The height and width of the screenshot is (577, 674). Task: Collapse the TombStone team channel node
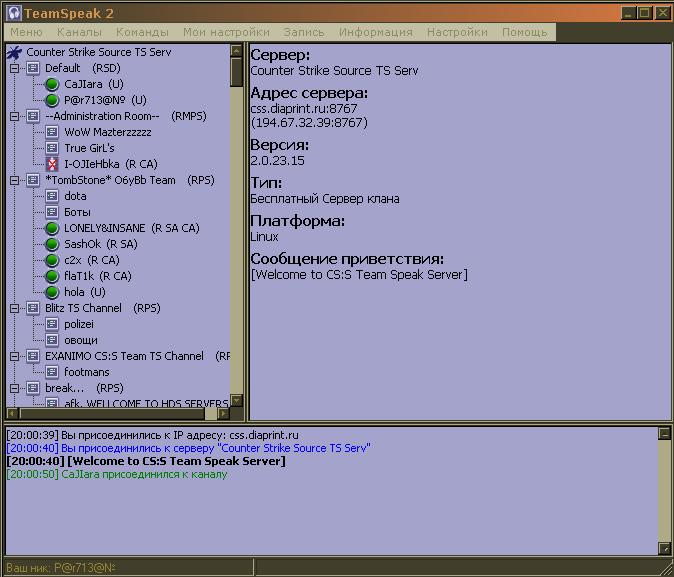(14, 180)
